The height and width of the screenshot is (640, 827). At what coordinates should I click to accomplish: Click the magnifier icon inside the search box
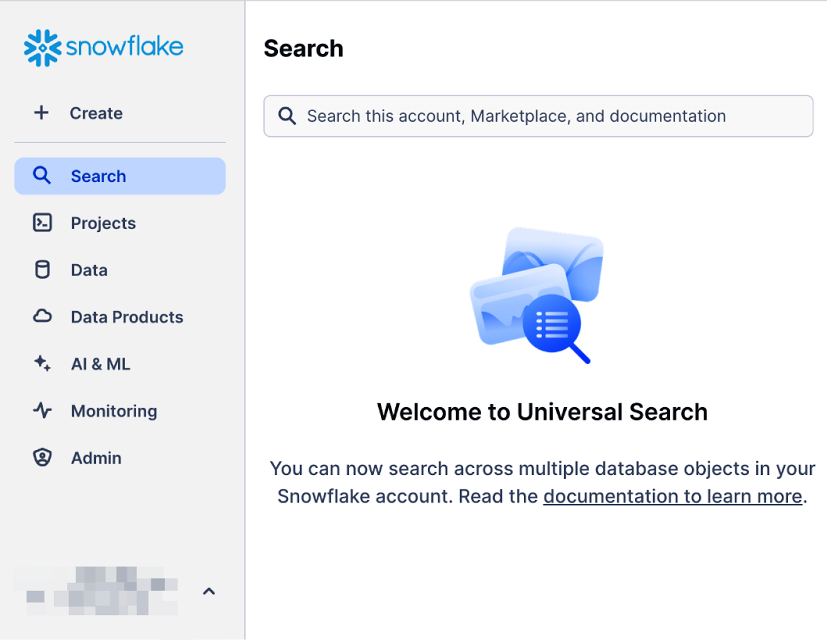coord(287,116)
